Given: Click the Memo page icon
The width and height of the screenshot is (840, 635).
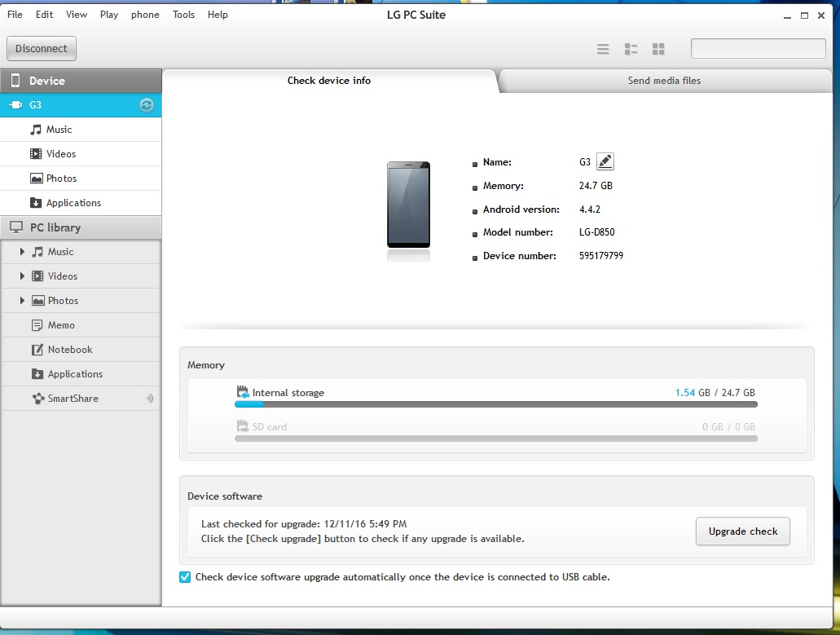Looking at the screenshot, I should (x=37, y=325).
